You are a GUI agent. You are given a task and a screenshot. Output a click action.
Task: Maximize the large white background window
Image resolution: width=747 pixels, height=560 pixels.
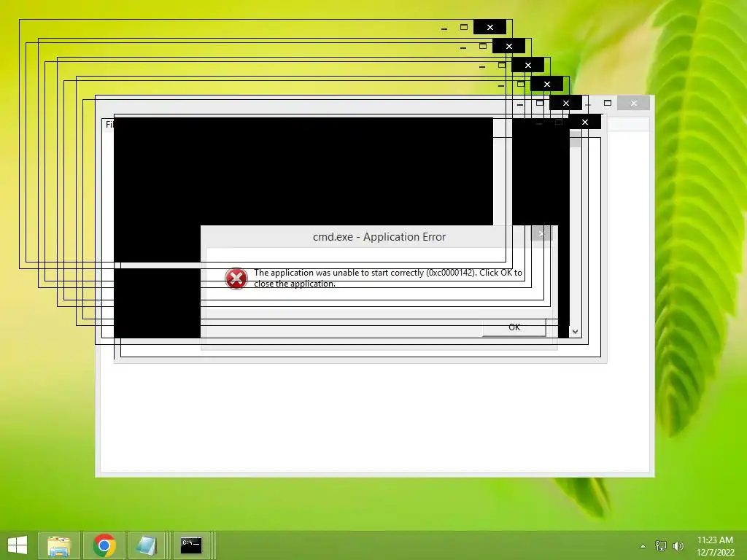pos(608,103)
